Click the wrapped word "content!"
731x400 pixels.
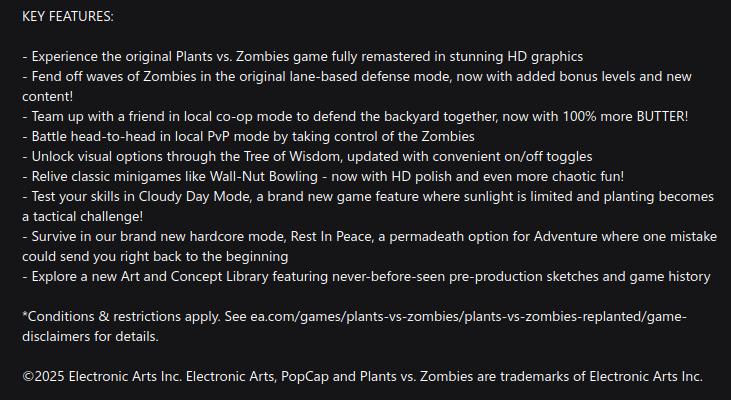pos(48,97)
